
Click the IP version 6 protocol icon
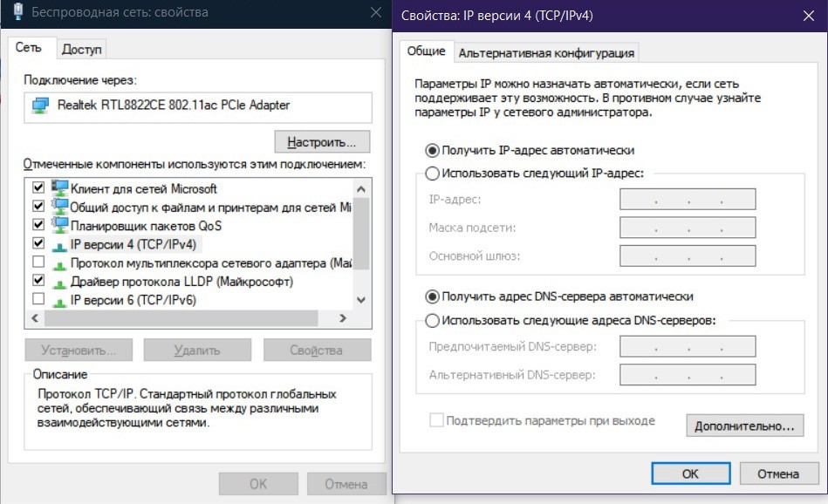60,300
